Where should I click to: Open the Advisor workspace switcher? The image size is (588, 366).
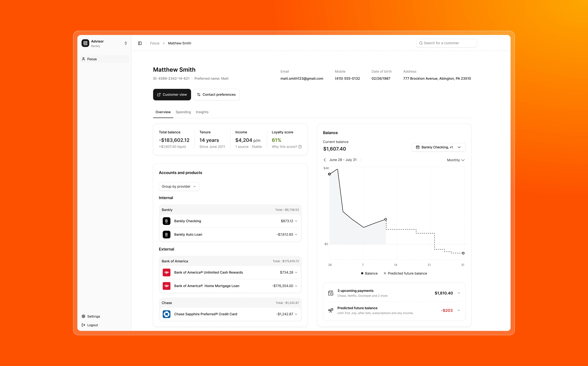coord(125,43)
